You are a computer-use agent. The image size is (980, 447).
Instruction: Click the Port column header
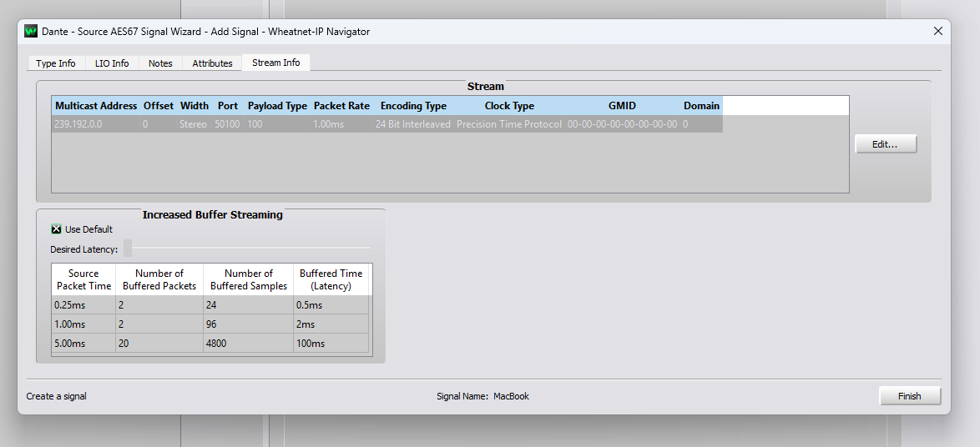coord(228,106)
